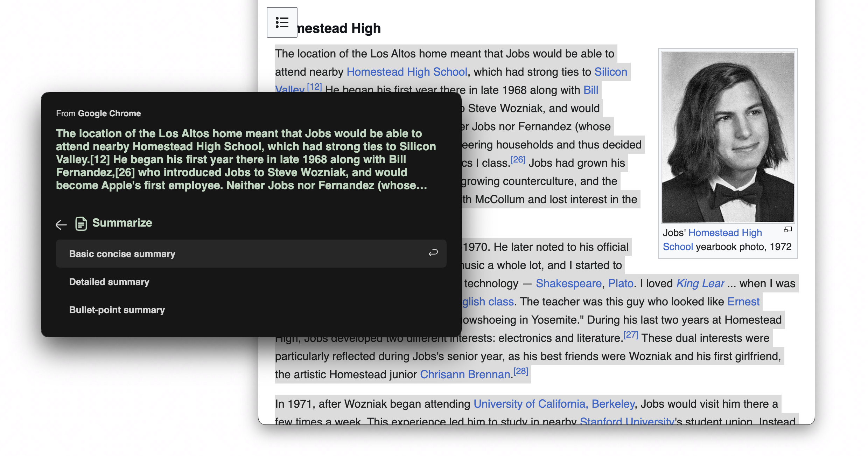The width and height of the screenshot is (868, 456).
Task: Open Chrisann Brennan link
Action: [465, 374]
